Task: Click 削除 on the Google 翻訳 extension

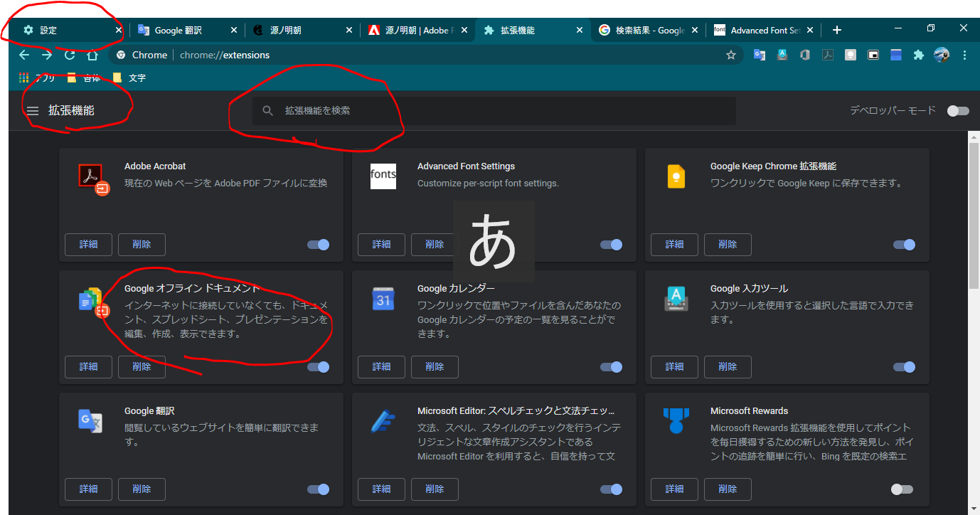Action: tap(142, 489)
